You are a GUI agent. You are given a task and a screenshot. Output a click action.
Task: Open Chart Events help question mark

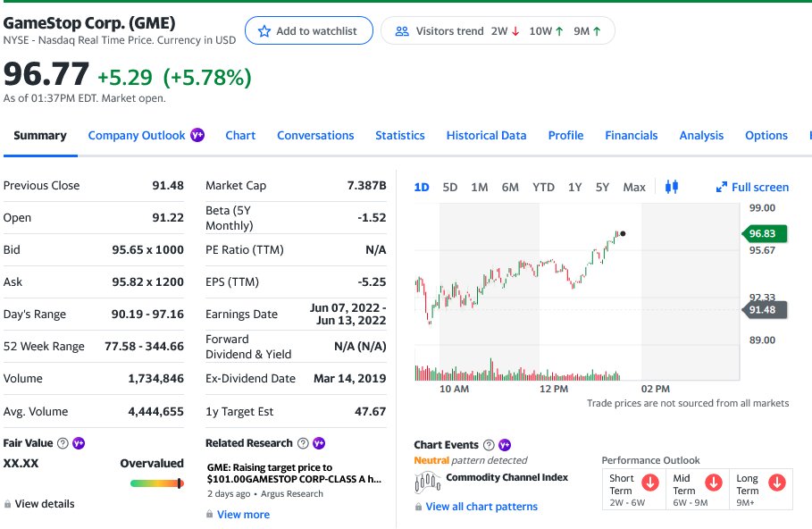point(489,445)
